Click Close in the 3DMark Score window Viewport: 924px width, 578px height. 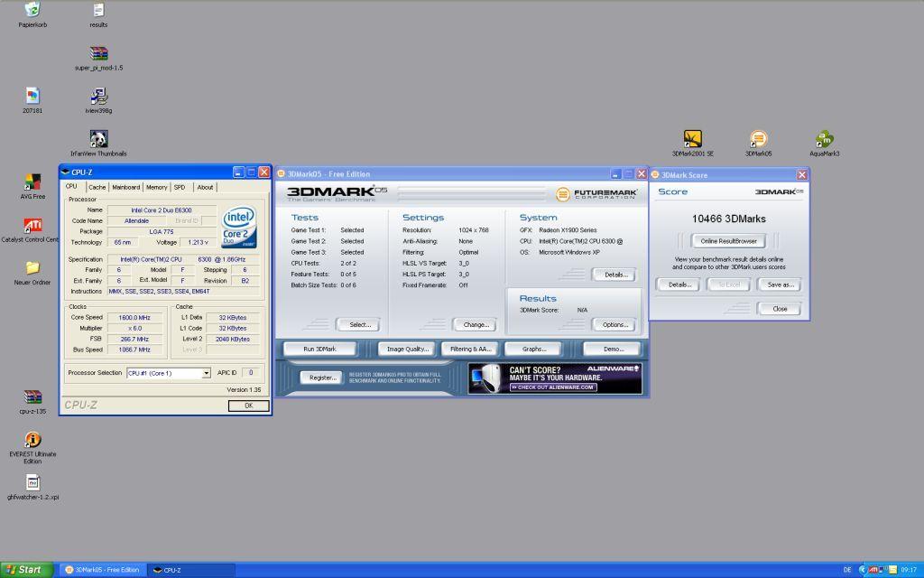(780, 309)
